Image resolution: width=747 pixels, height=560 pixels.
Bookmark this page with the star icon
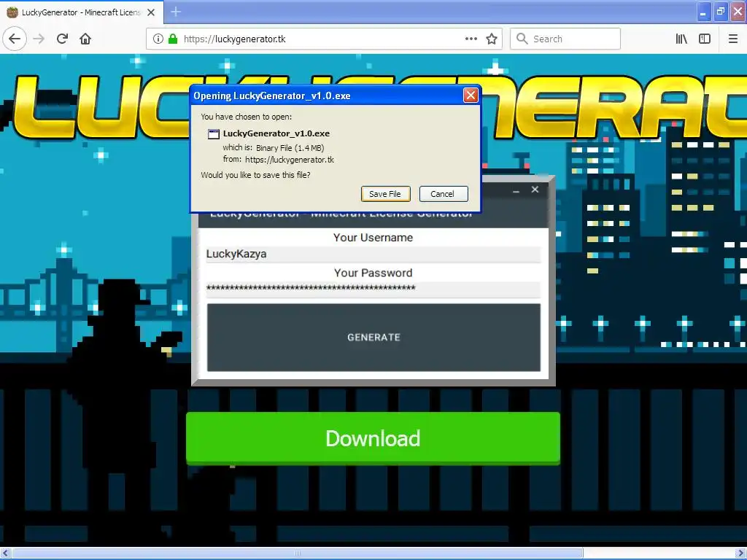click(492, 39)
